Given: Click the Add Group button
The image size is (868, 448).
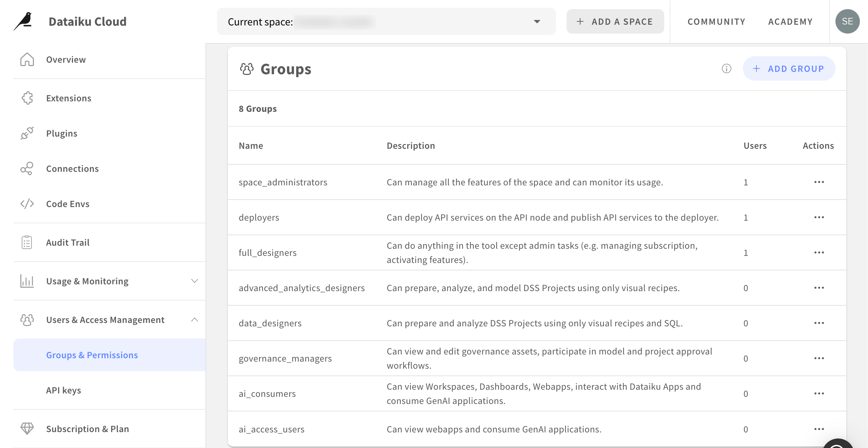Looking at the screenshot, I should click(789, 69).
